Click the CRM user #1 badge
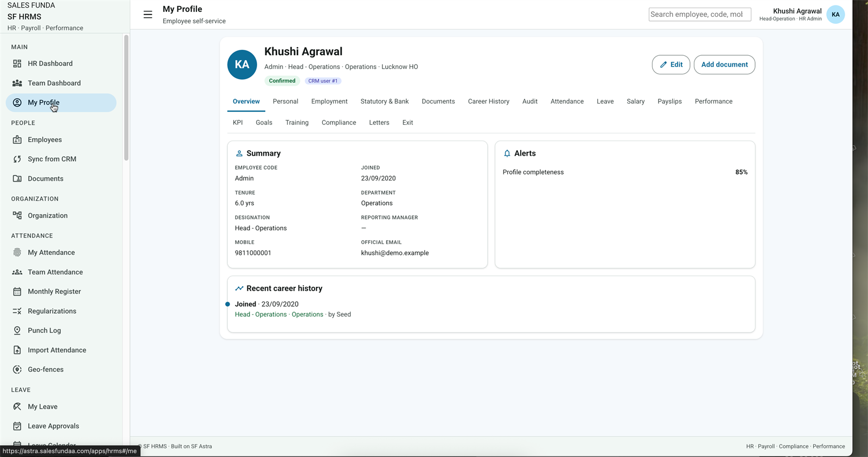The width and height of the screenshot is (868, 457). pos(323,81)
